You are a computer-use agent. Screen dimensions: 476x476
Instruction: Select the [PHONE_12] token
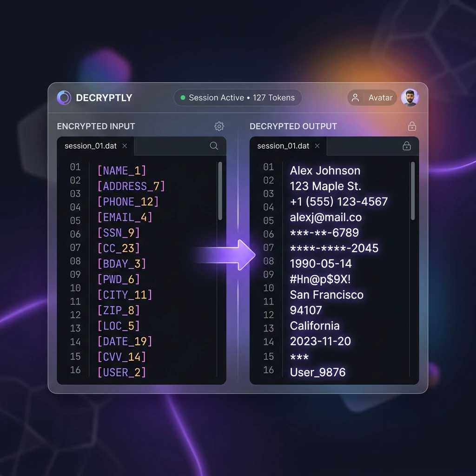[128, 202]
